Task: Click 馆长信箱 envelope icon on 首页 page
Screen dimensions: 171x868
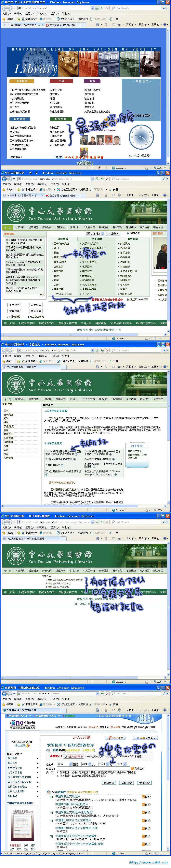Action: point(9,316)
